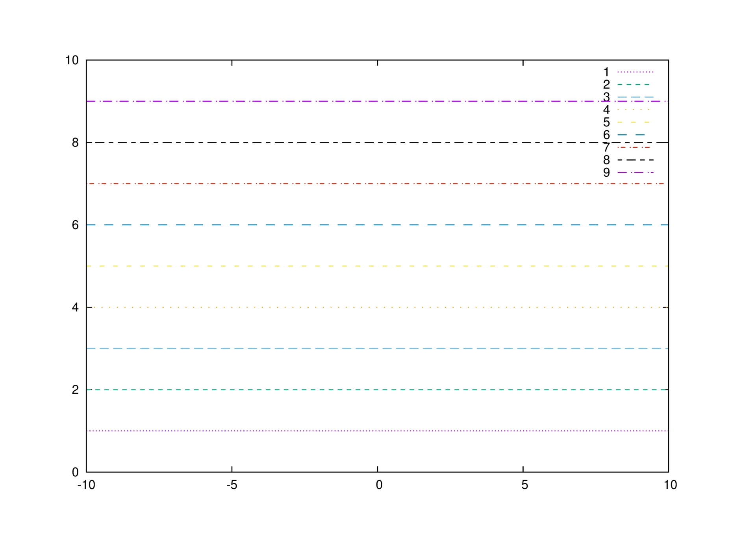Image resolution: width=756 pixels, height=534 pixels.
Task: Click legend label "8" with black dashes
Action: click(x=606, y=160)
